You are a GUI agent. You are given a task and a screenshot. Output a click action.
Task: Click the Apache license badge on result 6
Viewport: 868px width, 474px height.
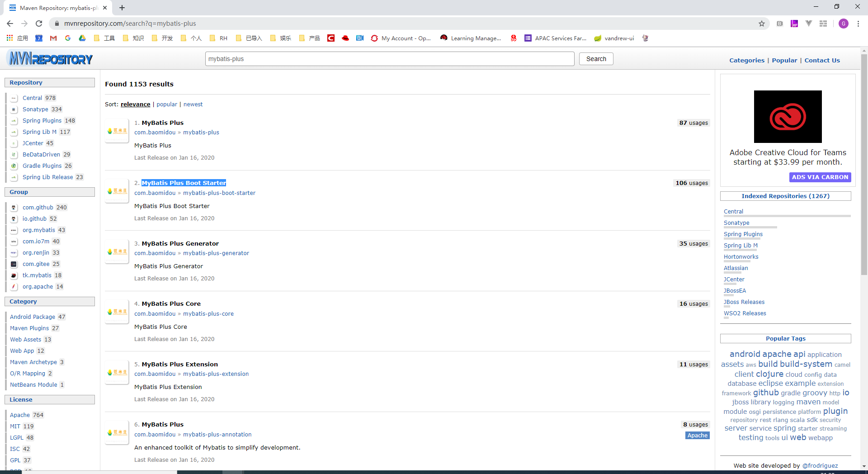pos(698,435)
